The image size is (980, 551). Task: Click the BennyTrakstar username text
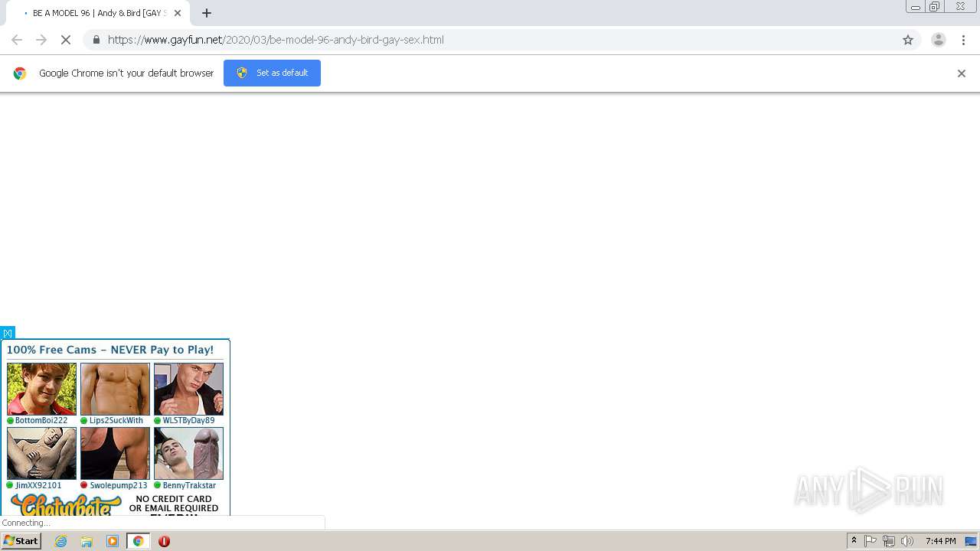tap(189, 485)
